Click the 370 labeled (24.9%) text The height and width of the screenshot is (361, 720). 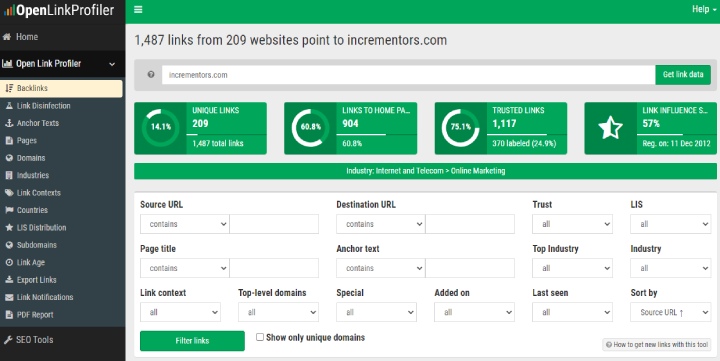pos(524,143)
